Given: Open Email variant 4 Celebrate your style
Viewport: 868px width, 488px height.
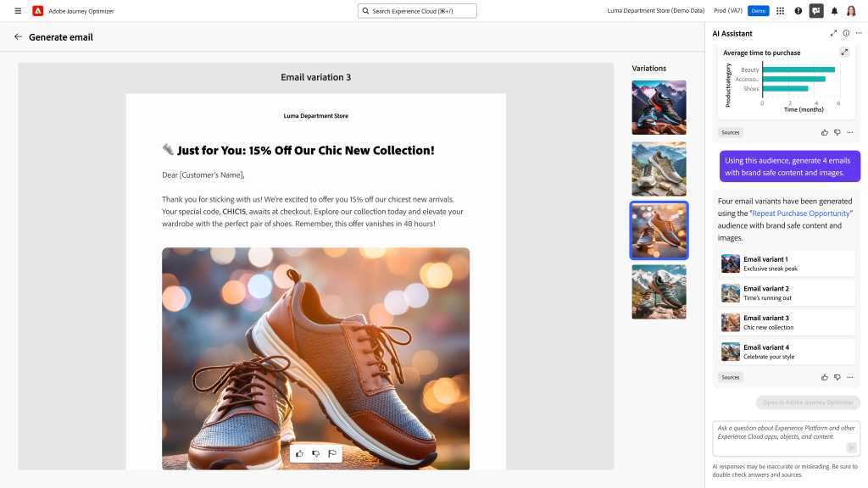Looking at the screenshot, I should point(786,352).
